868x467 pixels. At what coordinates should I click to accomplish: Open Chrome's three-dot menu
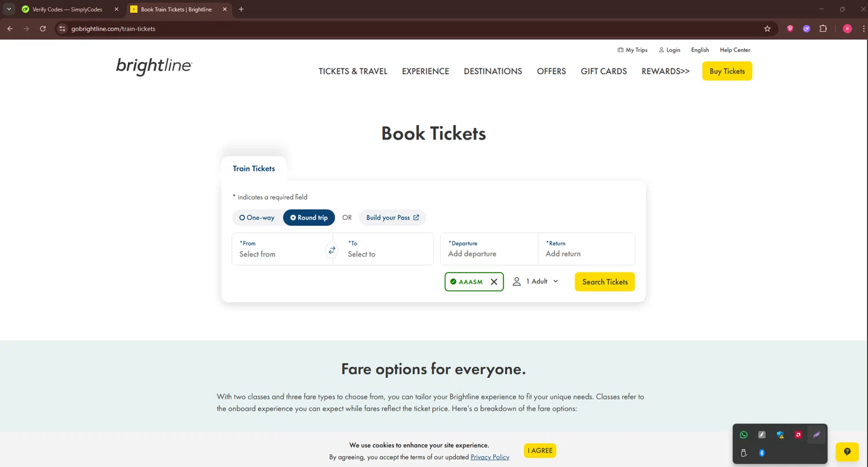click(863, 28)
